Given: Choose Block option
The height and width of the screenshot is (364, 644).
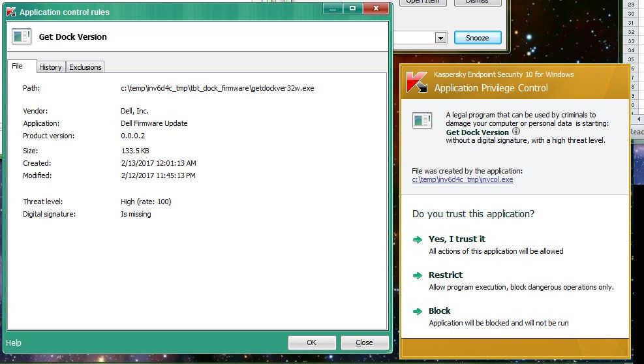Looking at the screenshot, I should click(440, 311).
